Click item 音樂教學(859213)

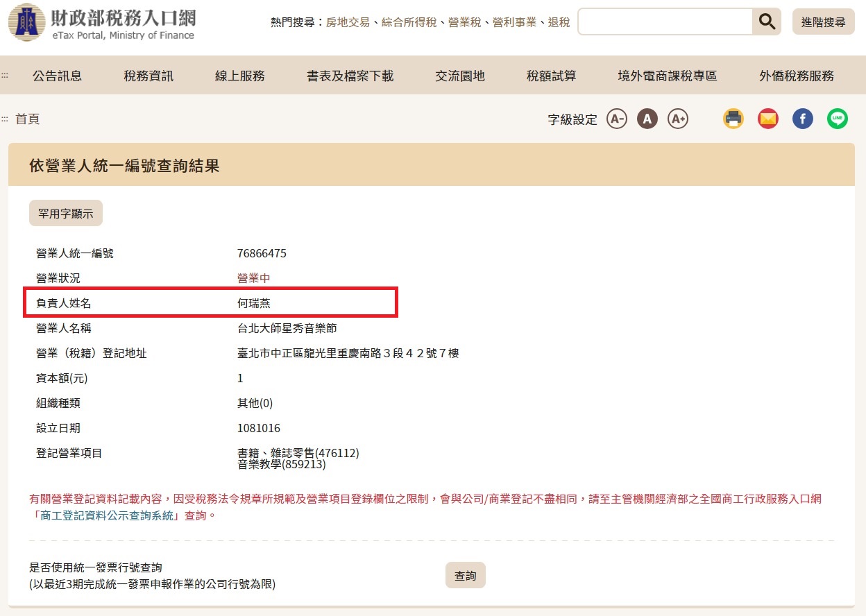[281, 465]
